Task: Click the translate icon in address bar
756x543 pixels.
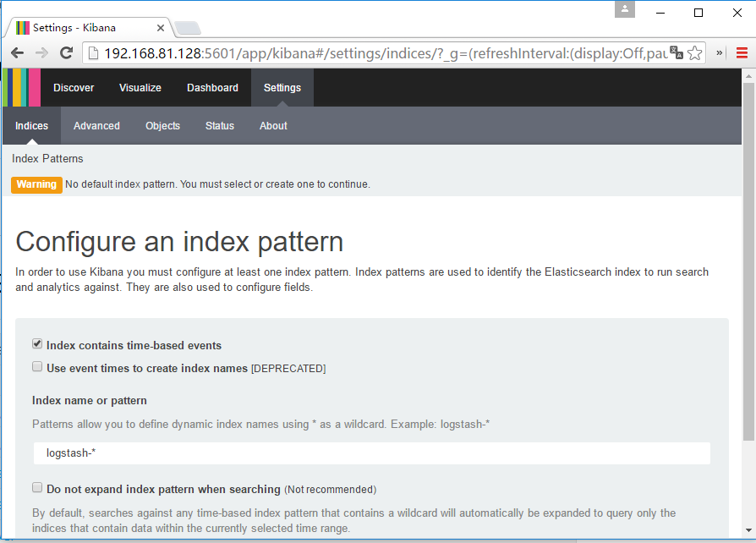Action: (x=677, y=52)
